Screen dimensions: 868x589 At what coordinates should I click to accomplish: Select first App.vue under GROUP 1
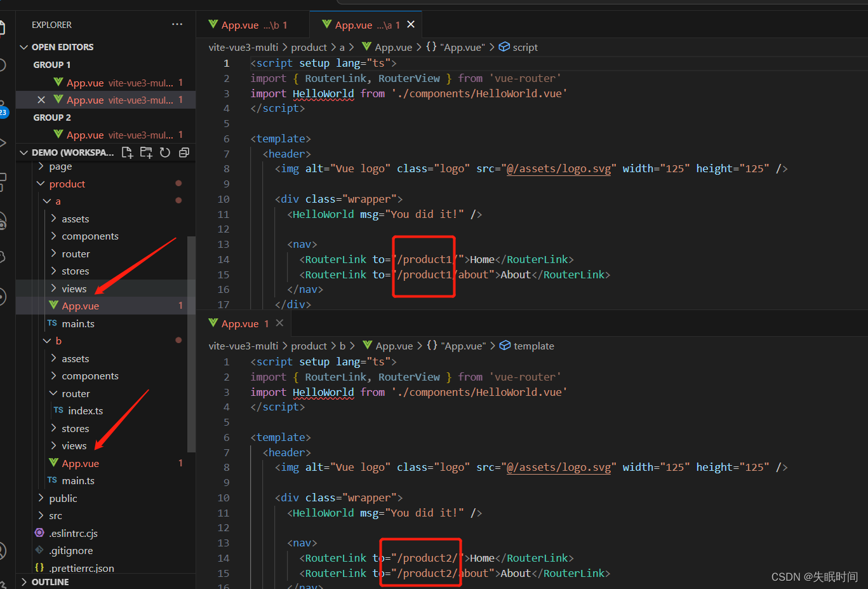pos(106,83)
